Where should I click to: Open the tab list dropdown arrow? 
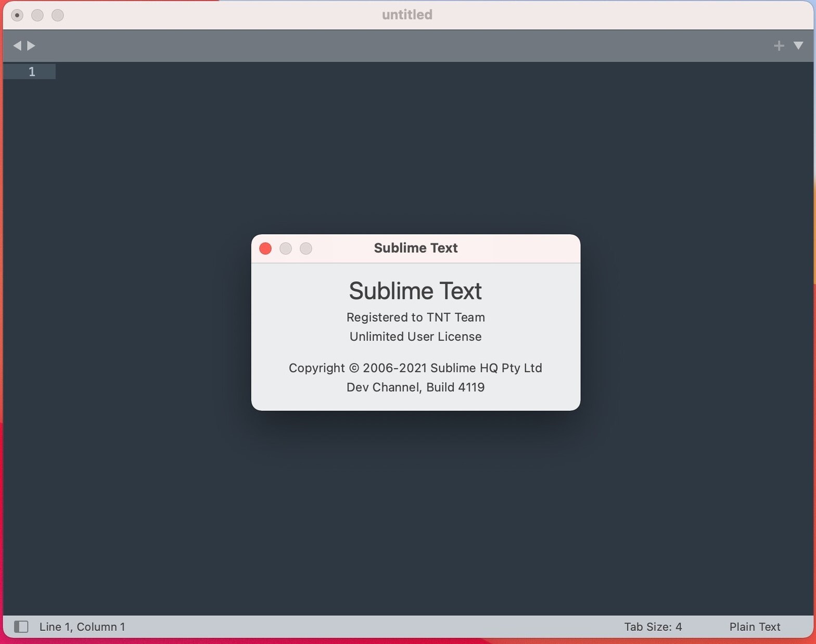(798, 46)
